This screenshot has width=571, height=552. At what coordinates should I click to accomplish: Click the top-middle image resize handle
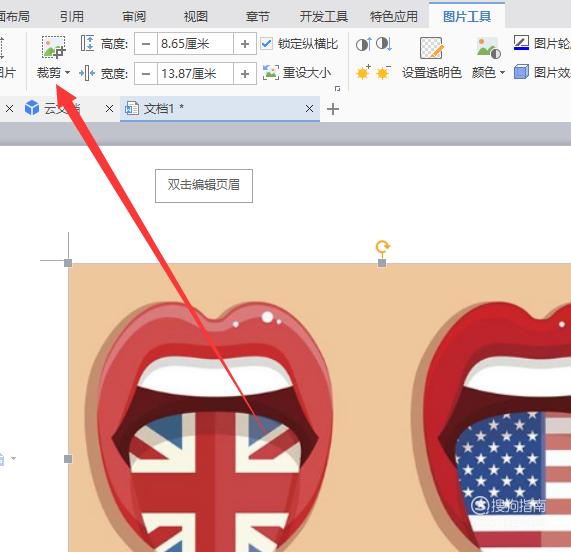(x=382, y=263)
